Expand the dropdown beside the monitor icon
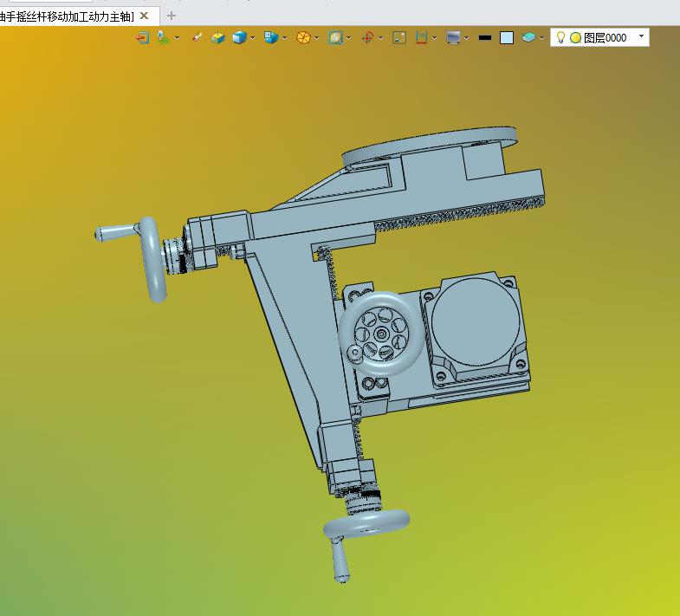680x616 pixels. coord(467,38)
